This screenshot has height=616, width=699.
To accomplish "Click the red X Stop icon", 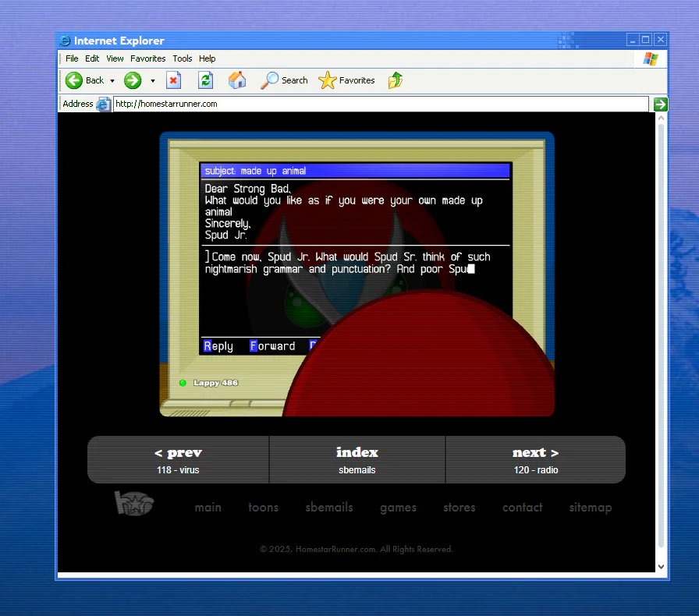I will (173, 80).
